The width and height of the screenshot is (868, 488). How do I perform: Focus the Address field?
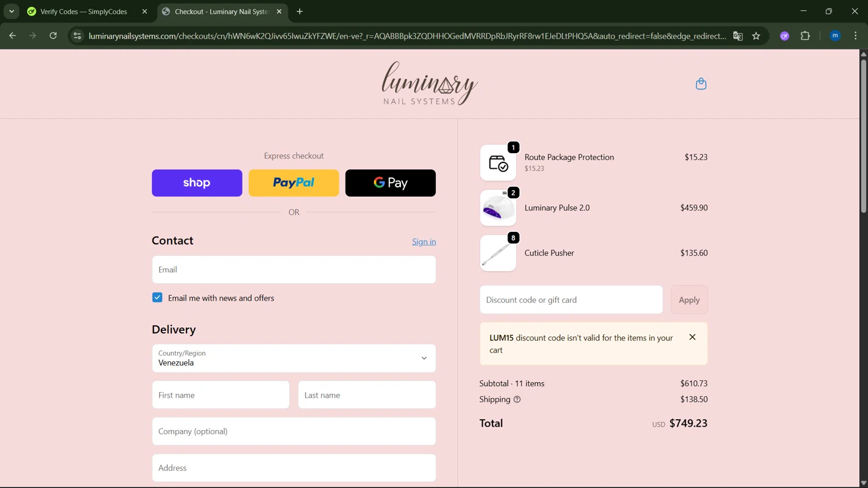294,468
